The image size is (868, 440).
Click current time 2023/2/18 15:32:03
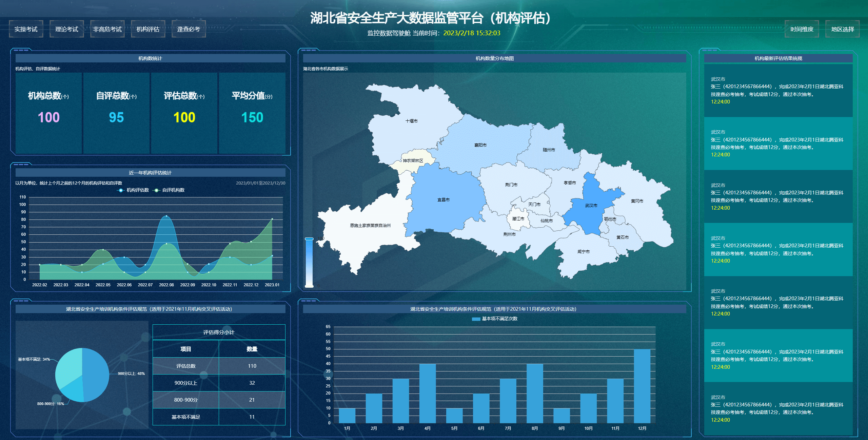coord(472,33)
